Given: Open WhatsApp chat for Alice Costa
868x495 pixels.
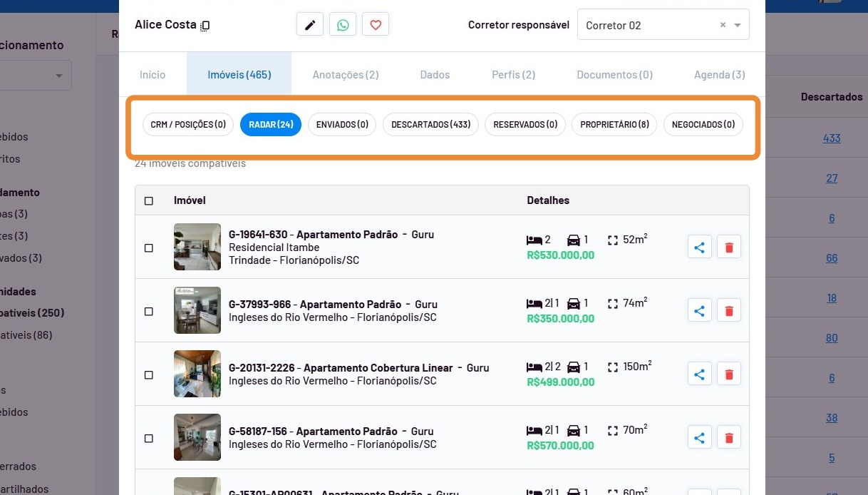Looking at the screenshot, I should pos(343,25).
